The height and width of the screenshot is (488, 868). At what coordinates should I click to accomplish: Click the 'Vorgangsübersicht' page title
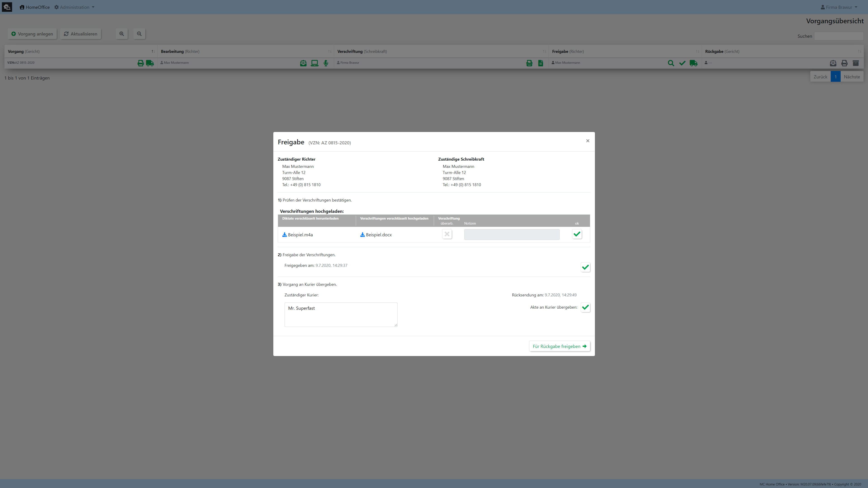coord(835,21)
